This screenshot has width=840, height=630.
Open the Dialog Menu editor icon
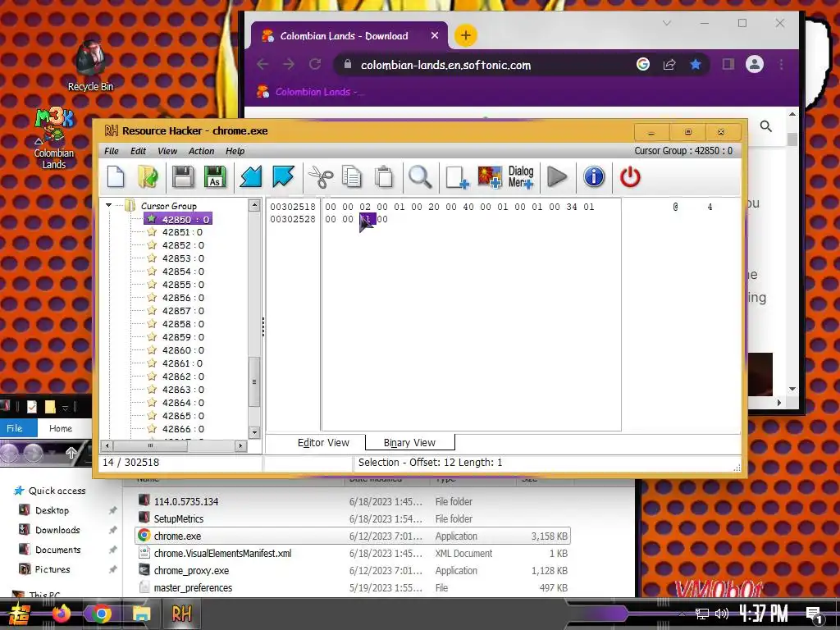tap(521, 177)
